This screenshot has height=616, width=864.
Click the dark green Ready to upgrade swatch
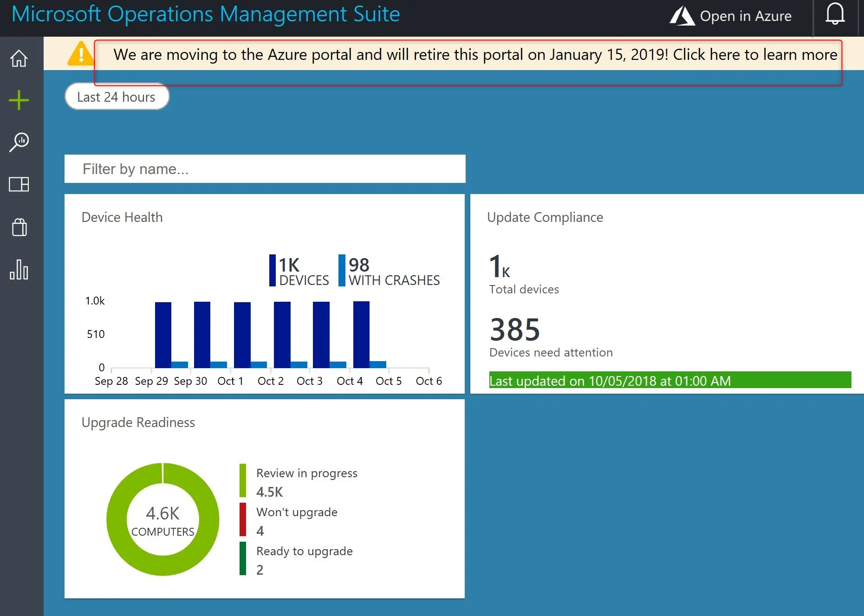[243, 558]
